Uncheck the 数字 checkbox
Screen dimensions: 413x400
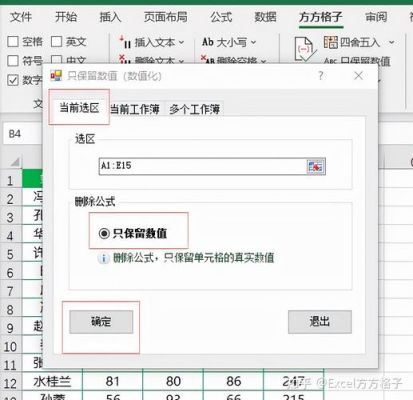(13, 80)
